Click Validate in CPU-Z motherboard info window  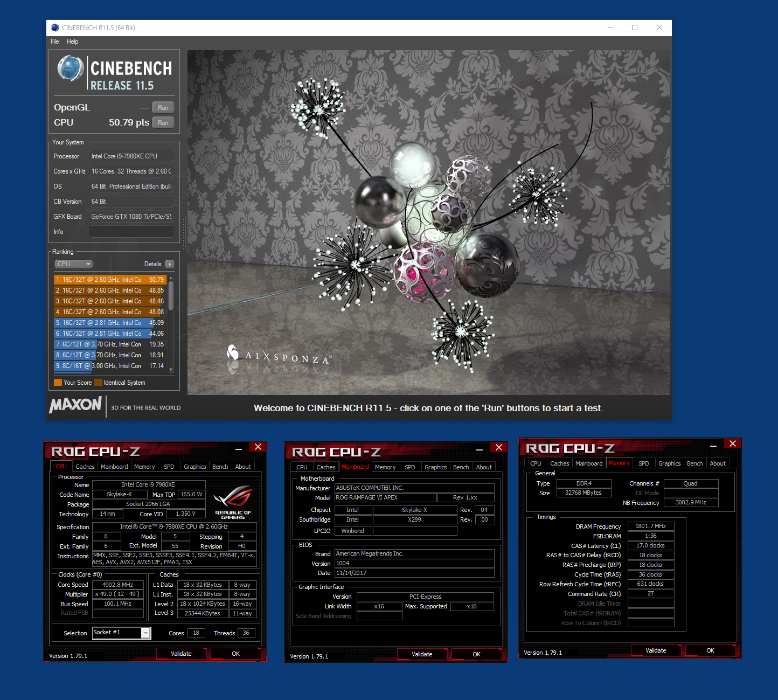[422, 654]
